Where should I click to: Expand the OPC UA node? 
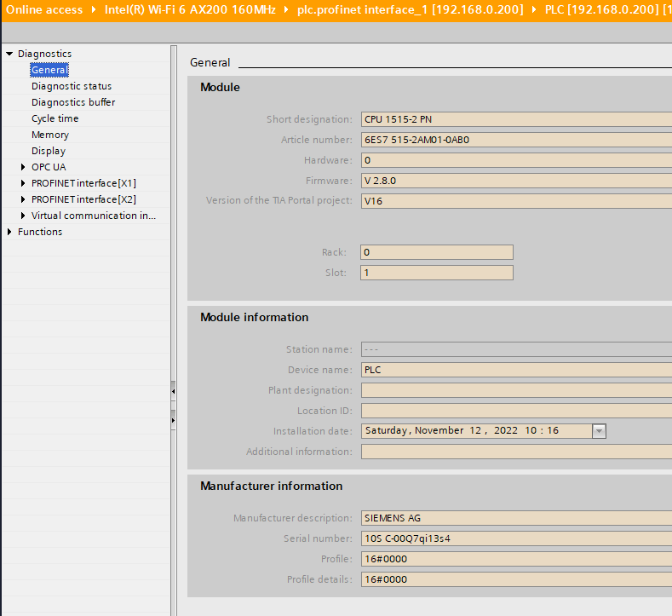point(23,167)
